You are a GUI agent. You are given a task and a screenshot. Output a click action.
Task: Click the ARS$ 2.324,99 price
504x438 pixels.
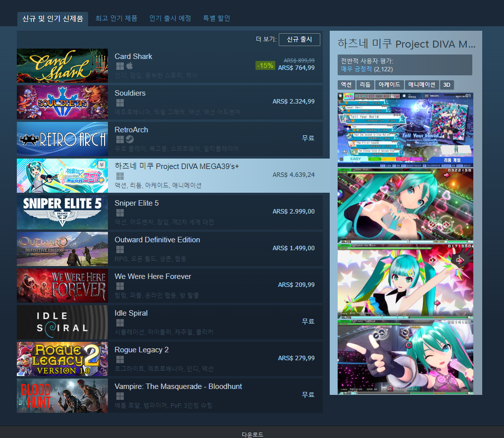click(294, 101)
